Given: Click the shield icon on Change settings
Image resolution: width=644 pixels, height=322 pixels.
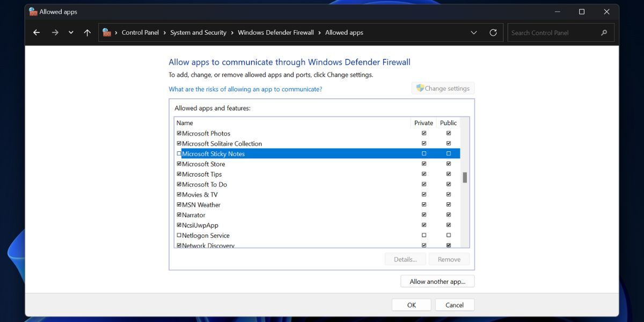Looking at the screenshot, I should (420, 87).
